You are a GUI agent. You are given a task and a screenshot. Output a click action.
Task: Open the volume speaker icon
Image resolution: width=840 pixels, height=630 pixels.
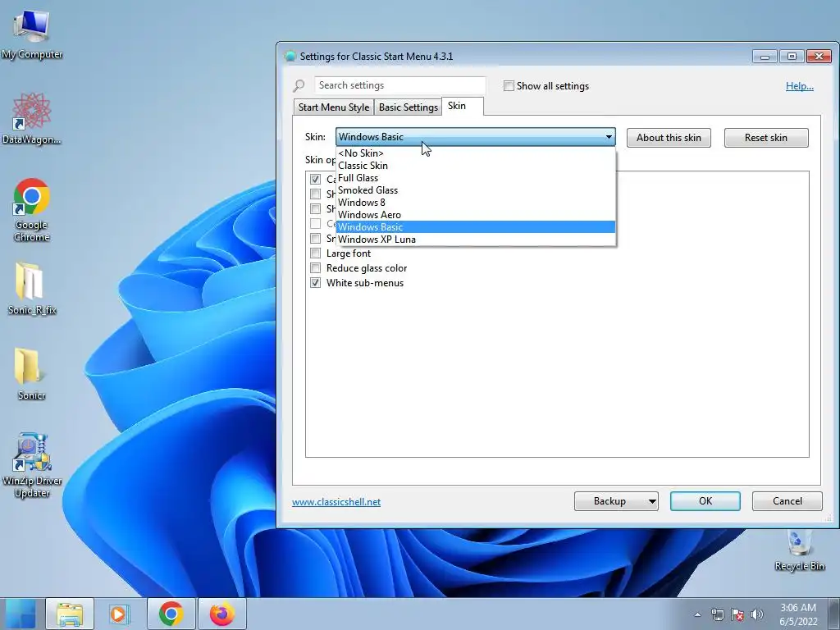[x=757, y=614]
